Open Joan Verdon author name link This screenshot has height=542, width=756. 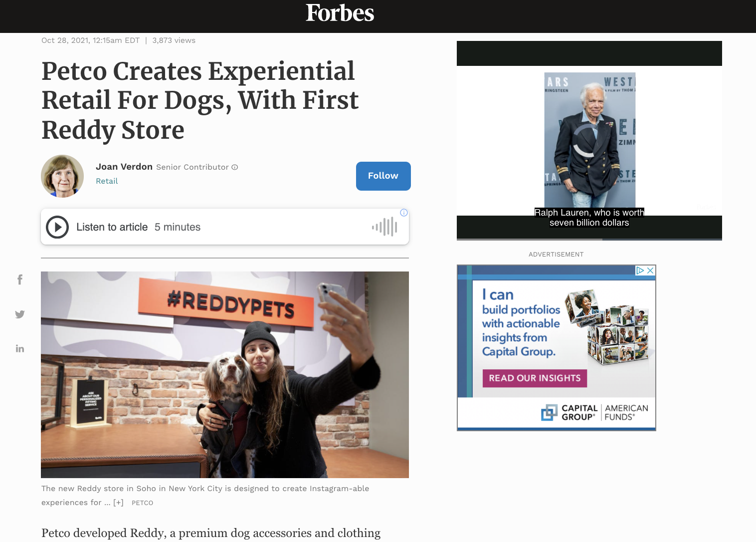(x=124, y=167)
